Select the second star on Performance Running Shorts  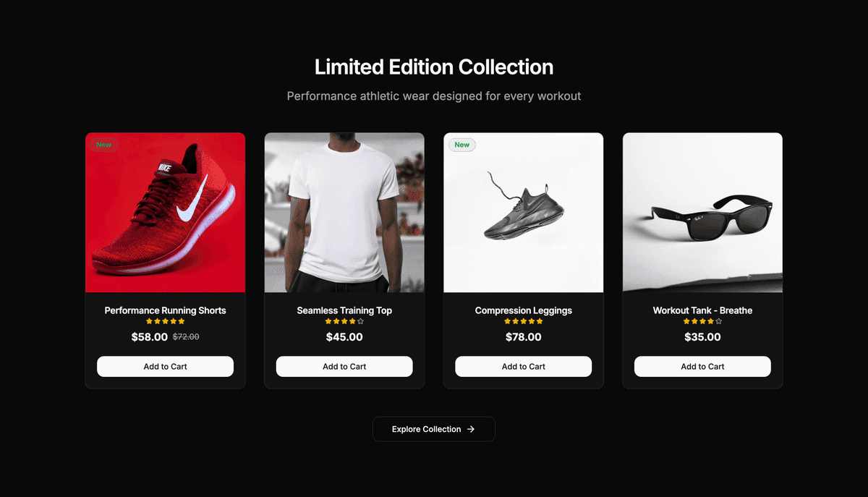coord(158,320)
